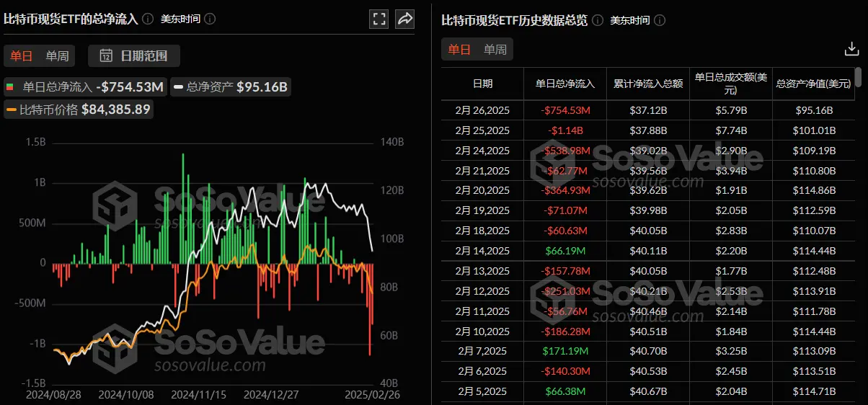The width and height of the screenshot is (868, 405).
Task: Click the $39.56B cumulative inflow cell
Action: pyautogui.click(x=648, y=171)
